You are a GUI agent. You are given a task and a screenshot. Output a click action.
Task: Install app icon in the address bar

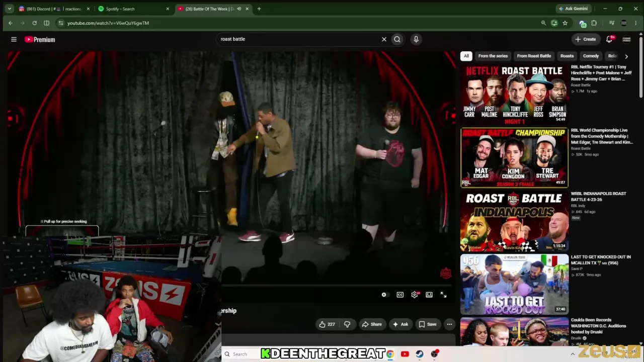coord(554,23)
